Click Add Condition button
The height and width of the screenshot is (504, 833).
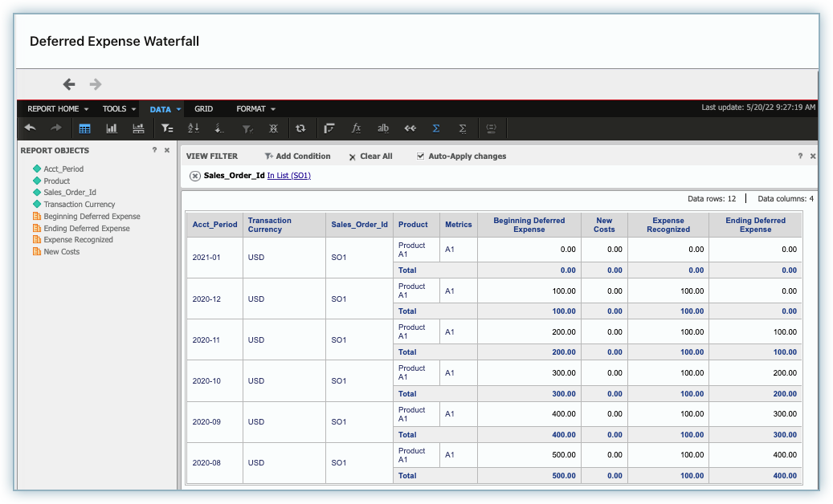297,156
